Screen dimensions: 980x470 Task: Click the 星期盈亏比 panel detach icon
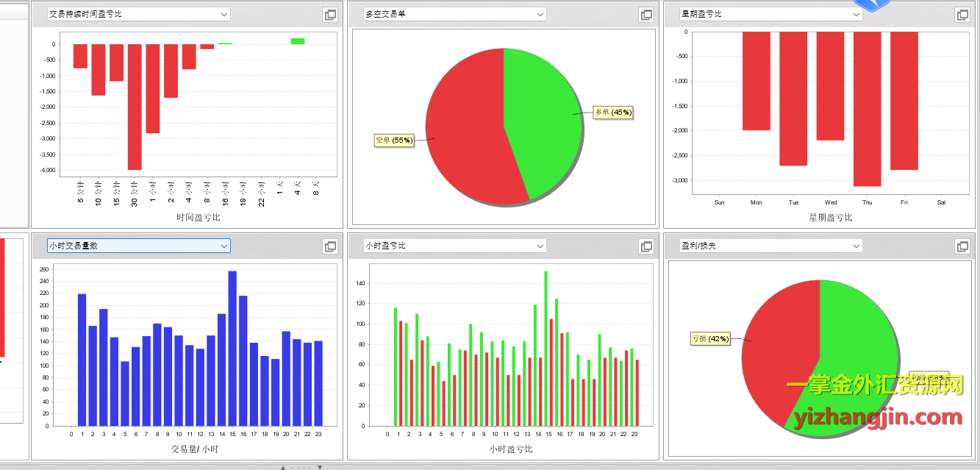(x=962, y=15)
